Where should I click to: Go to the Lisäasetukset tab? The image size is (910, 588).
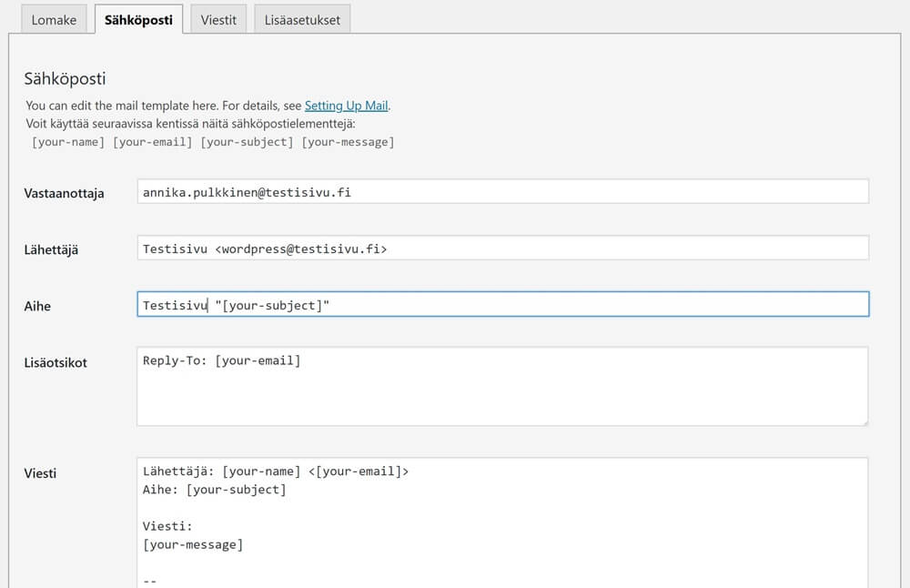coord(302,19)
